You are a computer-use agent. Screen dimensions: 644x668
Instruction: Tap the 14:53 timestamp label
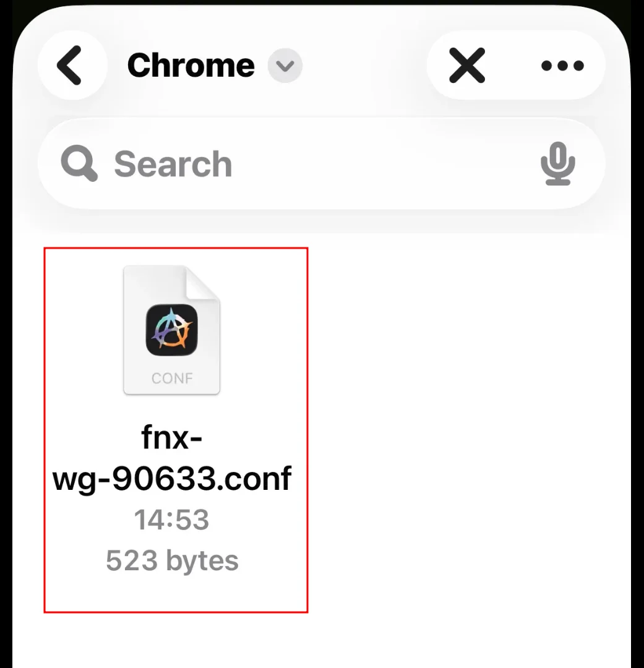tap(171, 520)
